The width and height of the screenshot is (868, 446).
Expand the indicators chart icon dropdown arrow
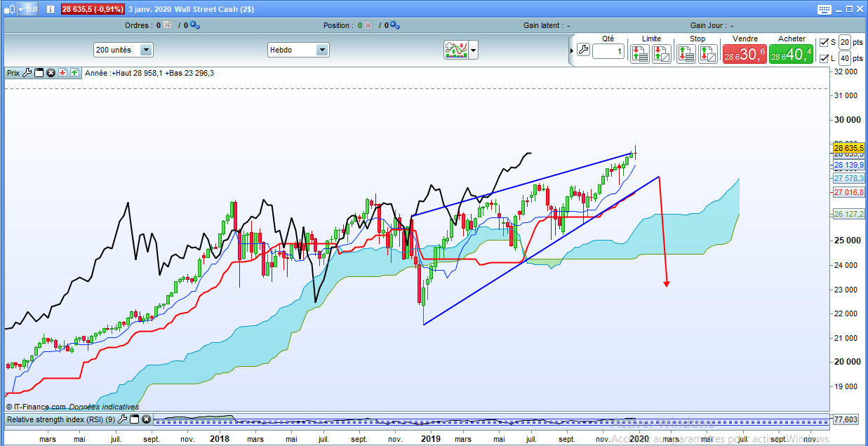[x=474, y=50]
